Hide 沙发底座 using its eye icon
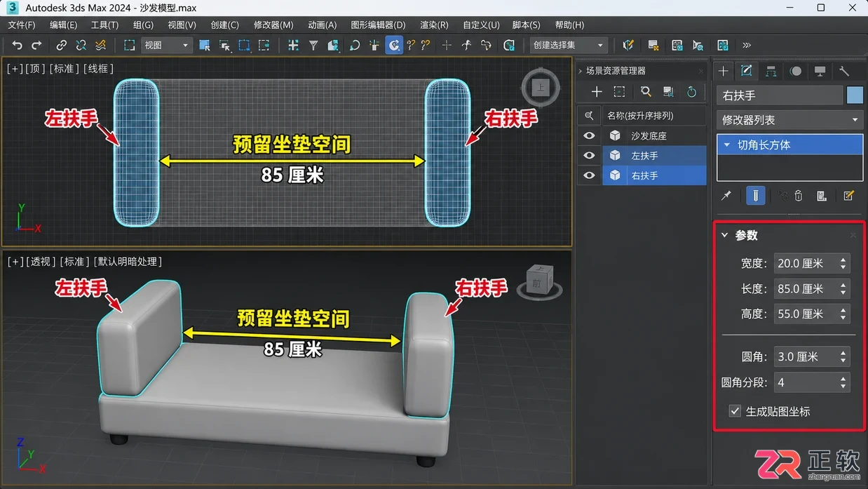The width and height of the screenshot is (868, 489). tap(589, 135)
